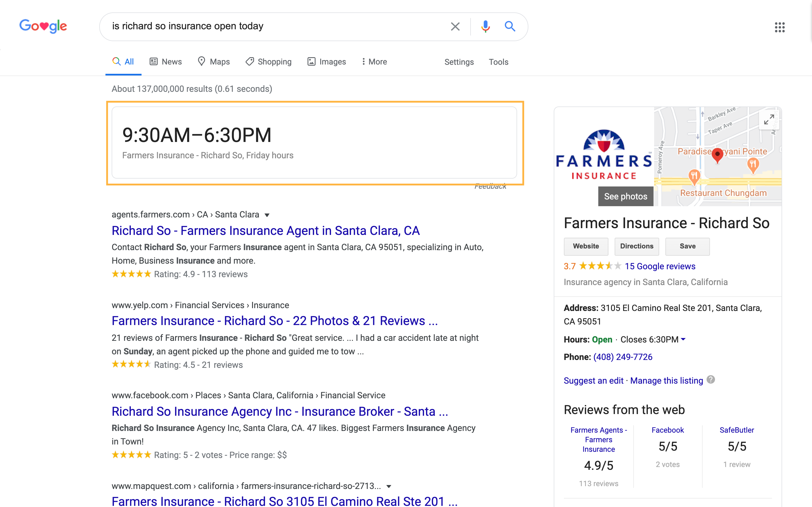Open 15 Google reviews link
Screen dimensions: 812x507
[x=660, y=266]
